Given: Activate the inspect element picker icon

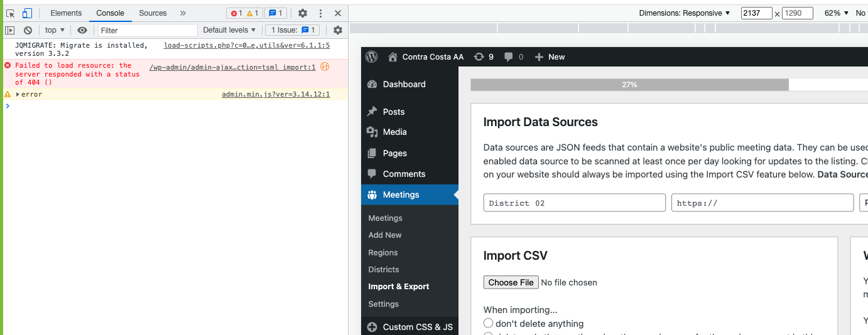Looking at the screenshot, I should (x=11, y=13).
